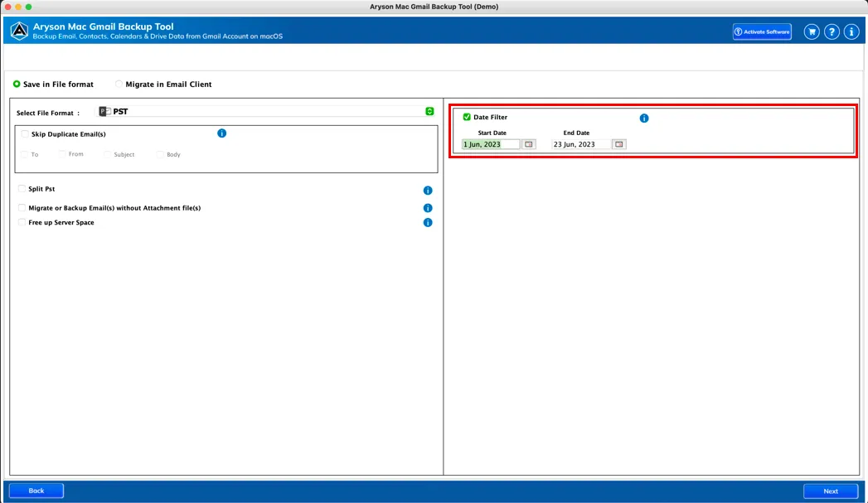Go Back to previous step

click(36, 491)
